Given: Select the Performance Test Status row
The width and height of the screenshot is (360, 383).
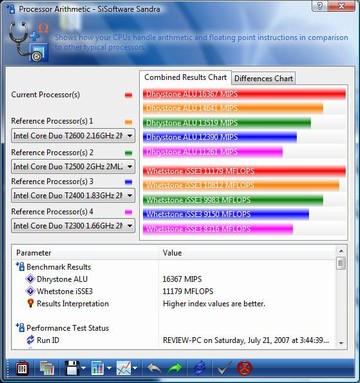Looking at the screenshot, I should coord(68,328).
